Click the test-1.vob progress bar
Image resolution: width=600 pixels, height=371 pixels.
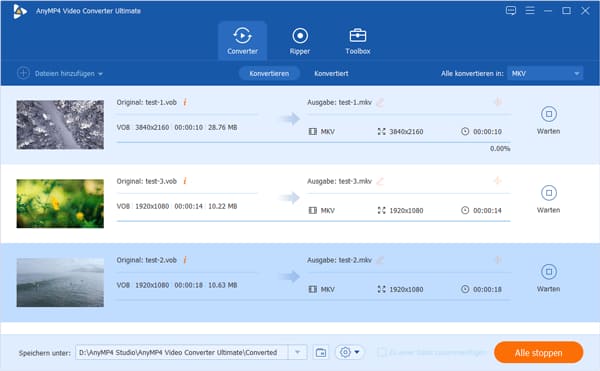pos(313,142)
